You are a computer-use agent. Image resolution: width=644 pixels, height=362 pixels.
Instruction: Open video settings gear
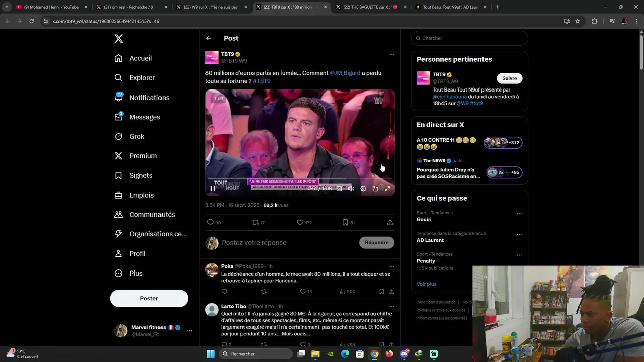coord(363,189)
